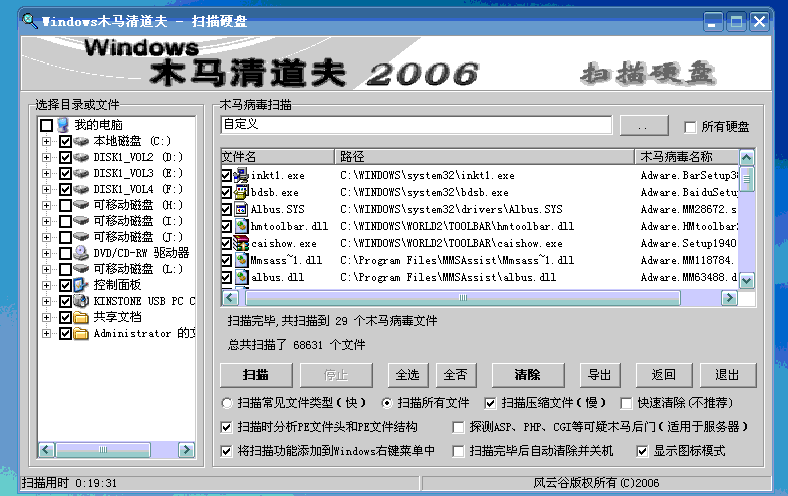The image size is (788, 496).
Task: Click the 全选 select-all button
Action: (x=408, y=375)
